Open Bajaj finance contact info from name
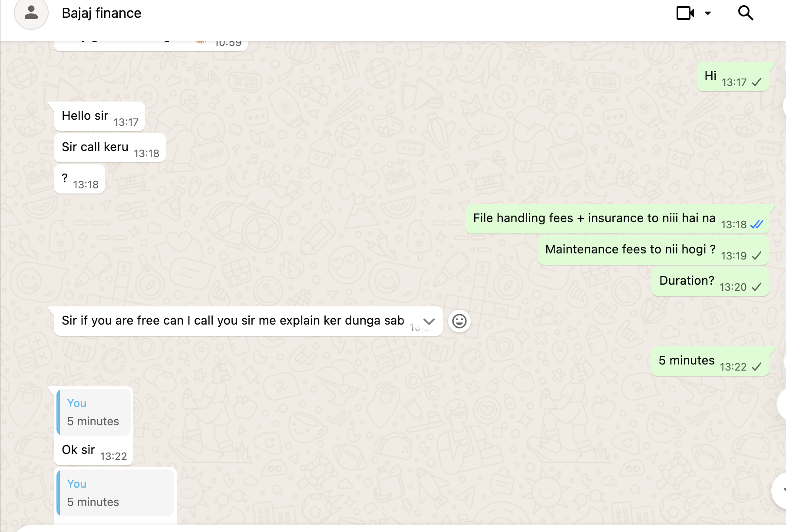786x532 pixels. (x=102, y=13)
